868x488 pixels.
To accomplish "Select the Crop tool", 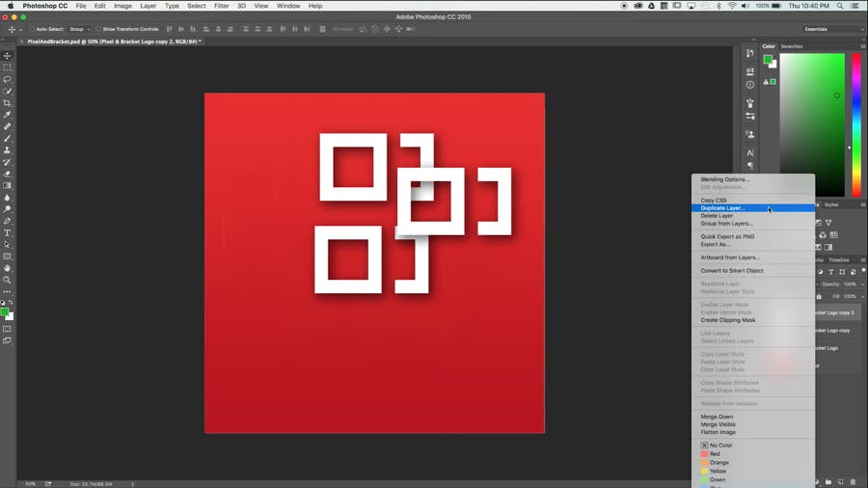I will click(7, 103).
